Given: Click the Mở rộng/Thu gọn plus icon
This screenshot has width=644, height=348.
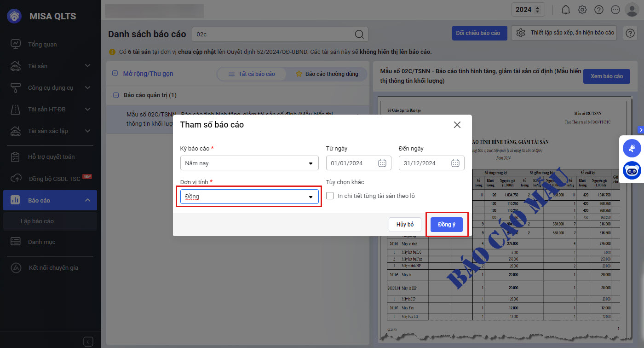Looking at the screenshot, I should pos(115,74).
